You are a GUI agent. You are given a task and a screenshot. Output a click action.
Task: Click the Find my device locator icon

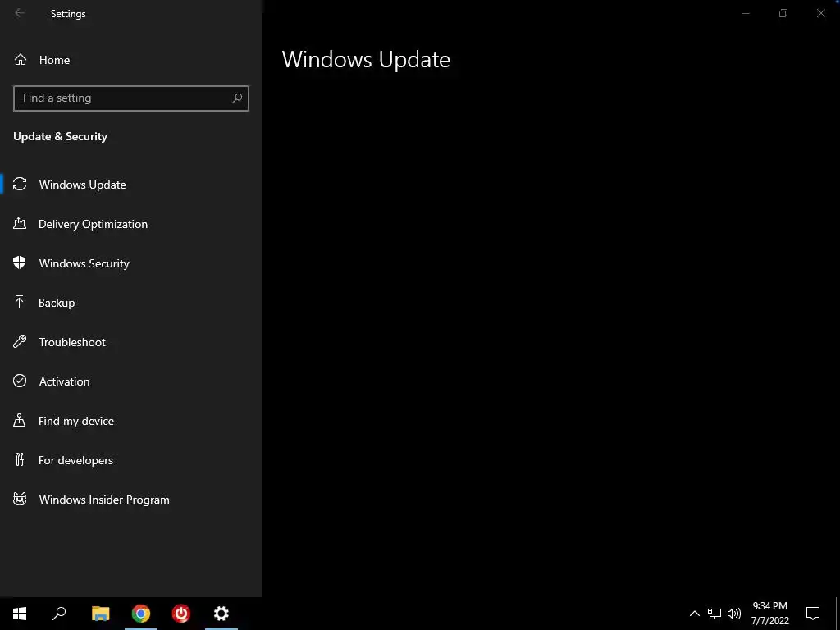tap(20, 420)
